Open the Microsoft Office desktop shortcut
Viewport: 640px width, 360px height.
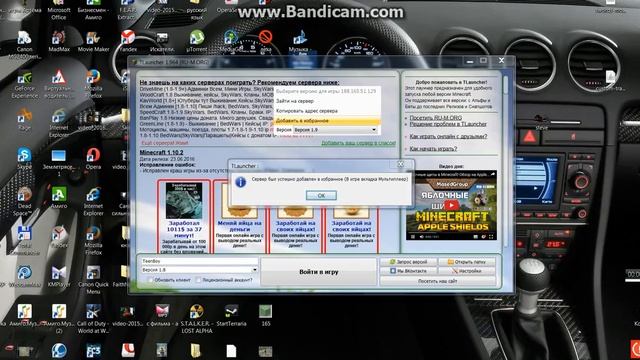pyautogui.click(x=59, y=11)
